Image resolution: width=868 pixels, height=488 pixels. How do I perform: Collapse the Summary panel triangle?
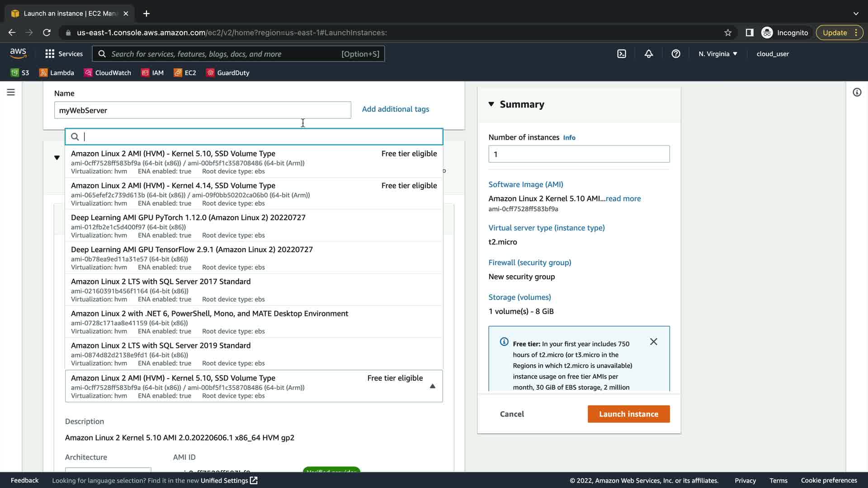pos(491,104)
